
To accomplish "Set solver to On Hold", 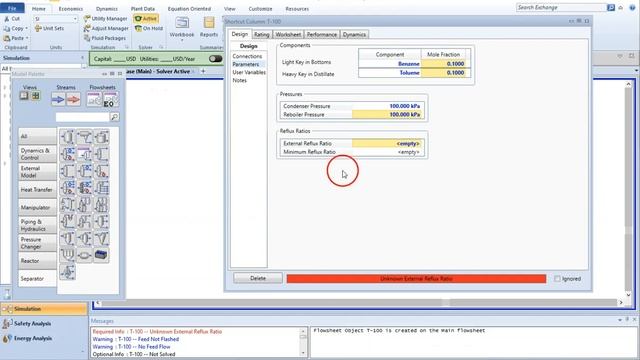I will pyautogui.click(x=149, y=28).
